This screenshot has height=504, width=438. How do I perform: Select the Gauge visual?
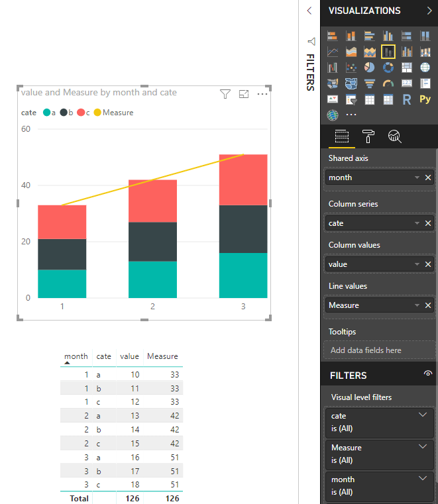click(x=388, y=83)
